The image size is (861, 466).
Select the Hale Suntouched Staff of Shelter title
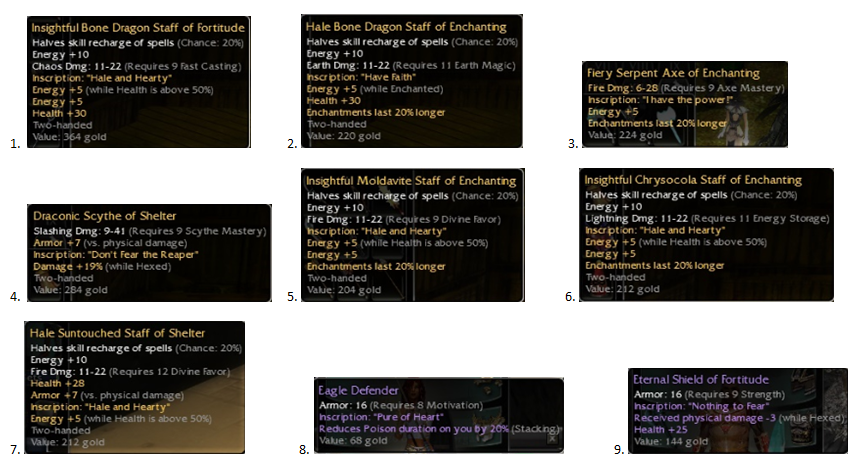[118, 333]
